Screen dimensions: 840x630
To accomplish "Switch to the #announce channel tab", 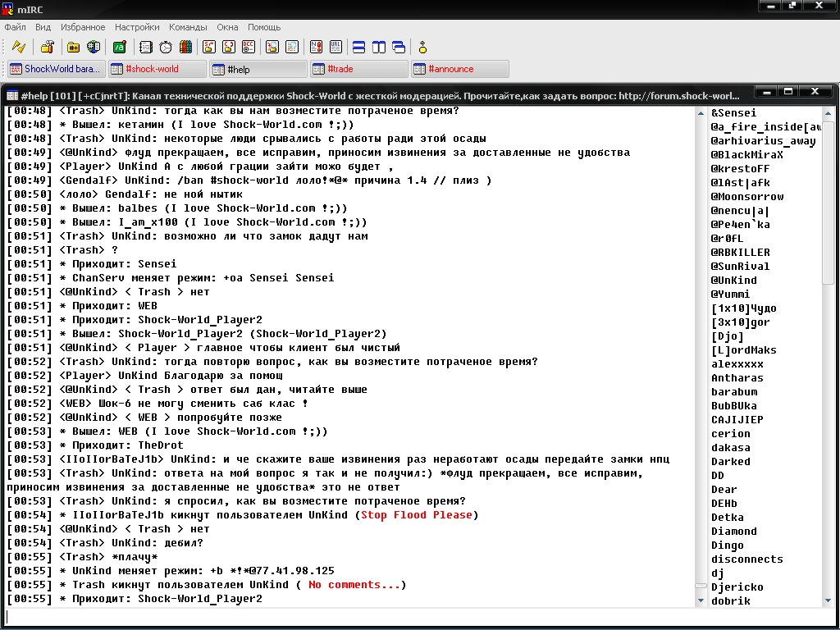I will pyautogui.click(x=459, y=69).
